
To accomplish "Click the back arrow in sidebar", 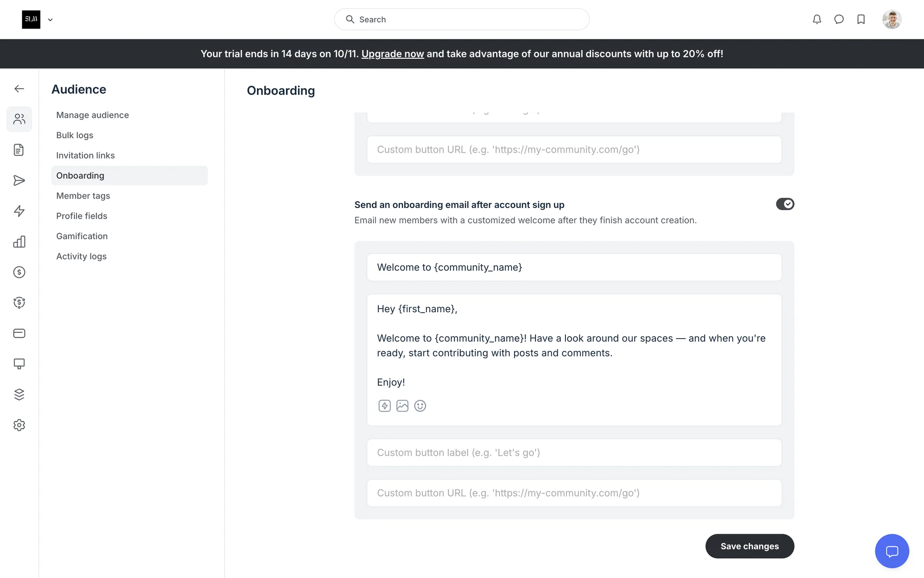I will (19, 89).
